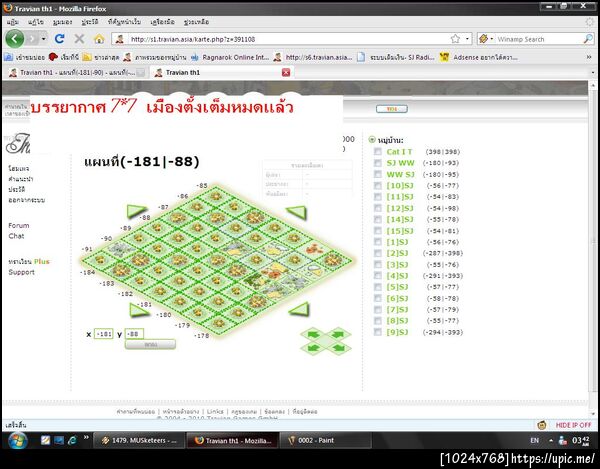Image resolution: width=600 pixels, height=469 pixels.
Task: Click the grey rocky tile on map's left
Action: [119, 249]
